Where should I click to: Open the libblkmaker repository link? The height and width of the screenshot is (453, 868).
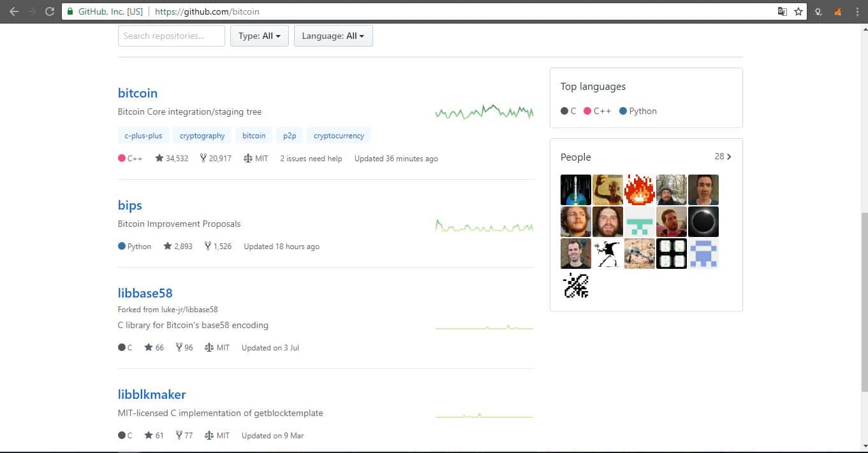tap(152, 394)
